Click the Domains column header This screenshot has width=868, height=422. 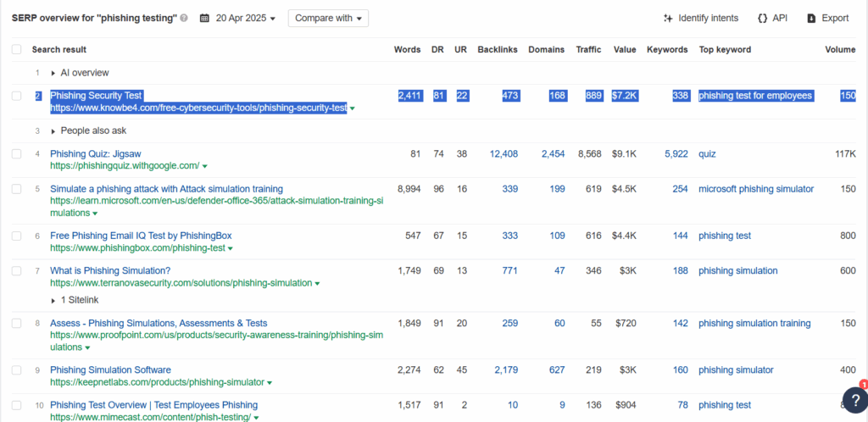click(547, 49)
